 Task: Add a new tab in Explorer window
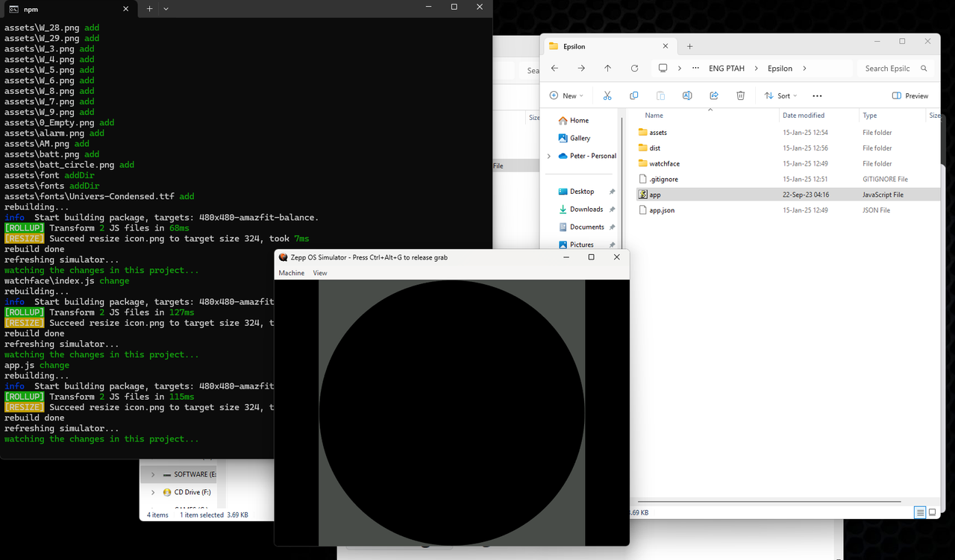click(689, 46)
